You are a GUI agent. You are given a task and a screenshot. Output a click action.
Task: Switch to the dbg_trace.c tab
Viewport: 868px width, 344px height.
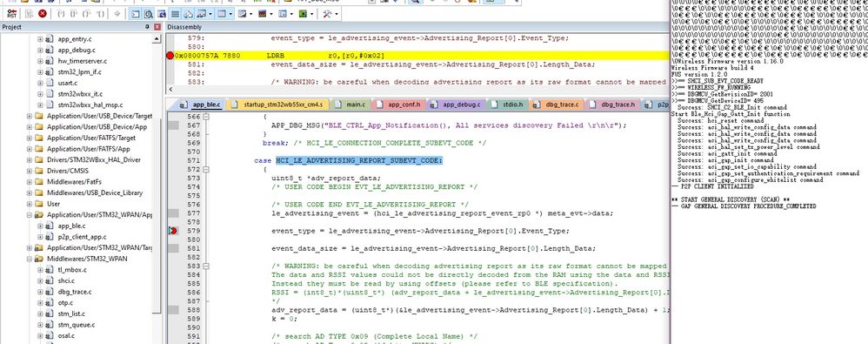tap(557, 105)
